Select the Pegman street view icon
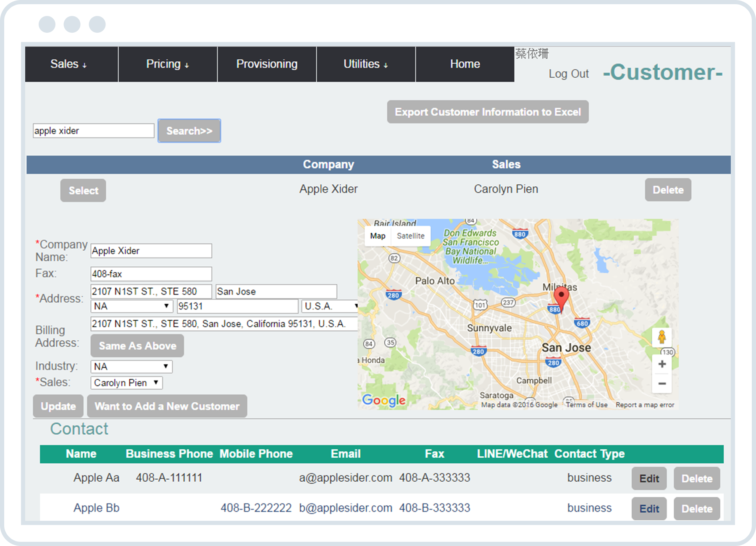This screenshot has width=756, height=546. pyautogui.click(x=661, y=336)
